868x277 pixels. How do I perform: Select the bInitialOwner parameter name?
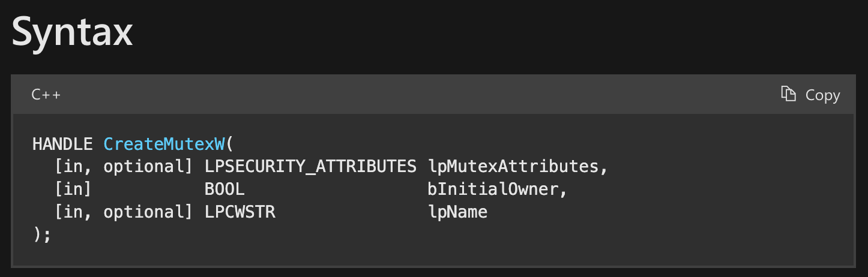(493, 189)
